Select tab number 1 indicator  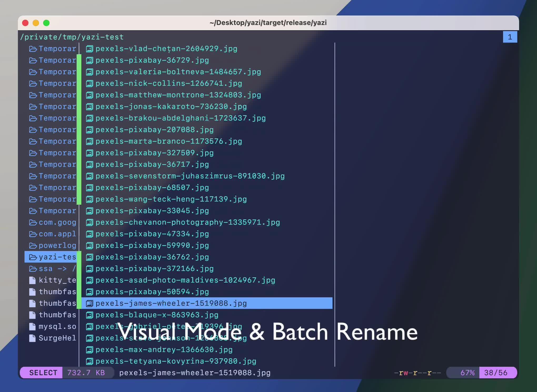(510, 37)
